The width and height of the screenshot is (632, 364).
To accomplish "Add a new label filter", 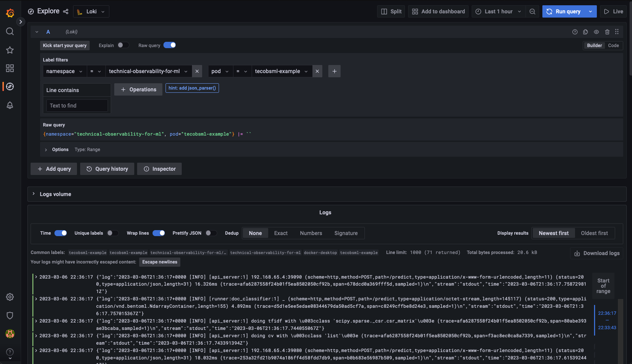I will tap(334, 71).
